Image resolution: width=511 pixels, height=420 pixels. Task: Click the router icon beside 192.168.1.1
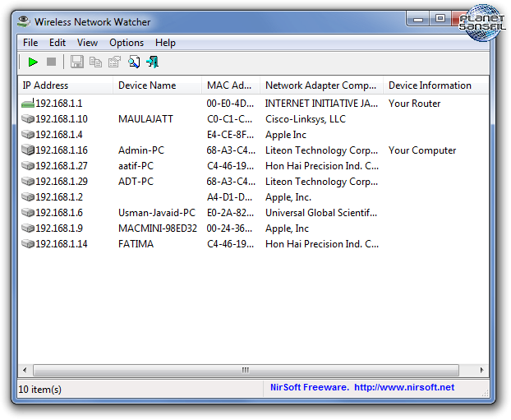tap(28, 104)
